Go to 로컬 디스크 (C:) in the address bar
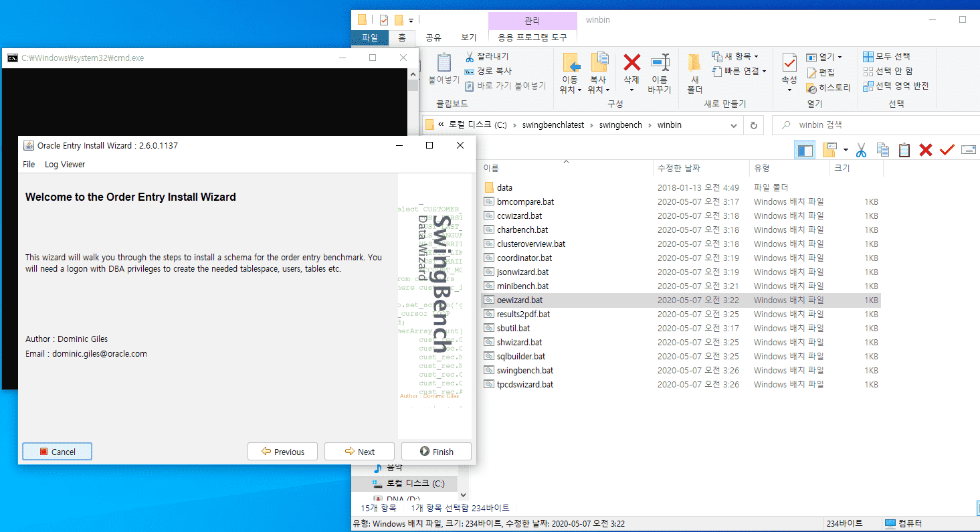Image resolution: width=980 pixels, height=532 pixels. (477, 125)
